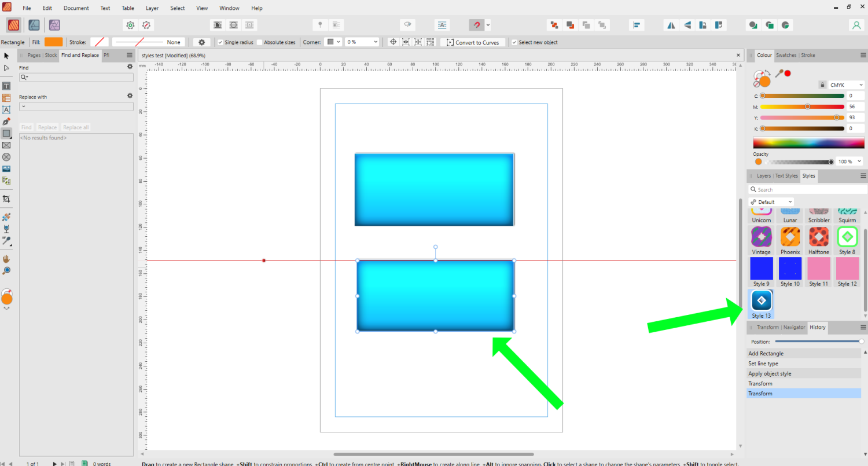
Task: Apply the Style 13 thumbnail
Action: tap(761, 301)
